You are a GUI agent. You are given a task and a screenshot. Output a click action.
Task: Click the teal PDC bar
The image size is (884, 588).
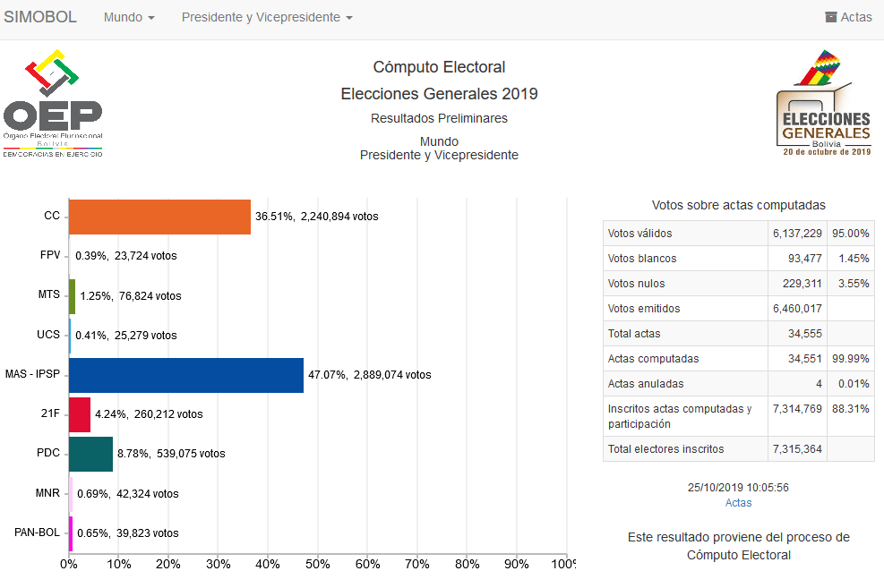click(x=90, y=454)
